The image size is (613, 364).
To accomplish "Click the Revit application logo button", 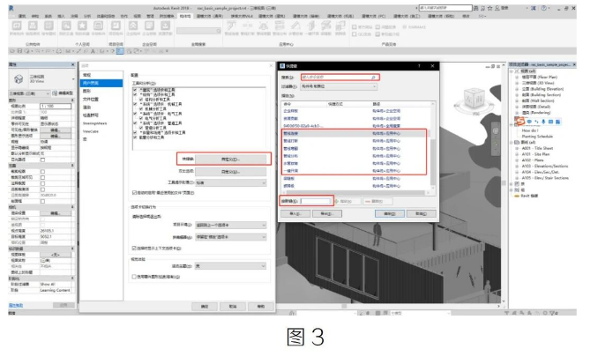I will pyautogui.click(x=11, y=8).
